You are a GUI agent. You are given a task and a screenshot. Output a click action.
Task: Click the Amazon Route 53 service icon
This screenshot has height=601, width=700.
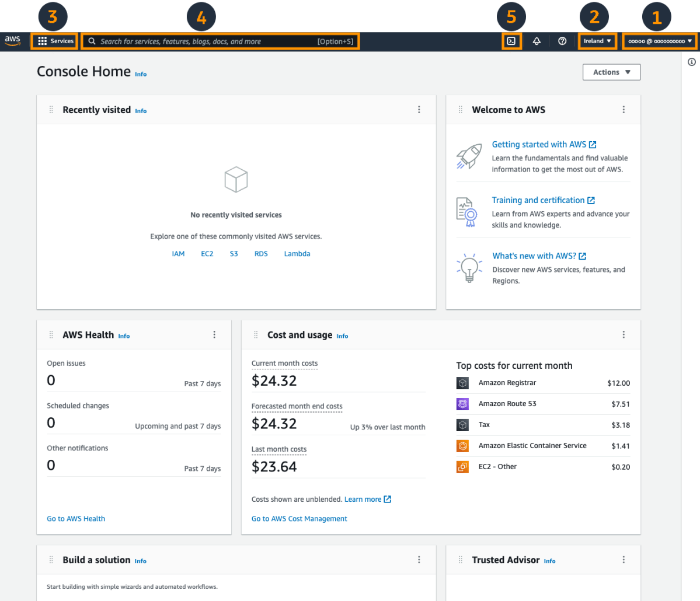pos(462,403)
